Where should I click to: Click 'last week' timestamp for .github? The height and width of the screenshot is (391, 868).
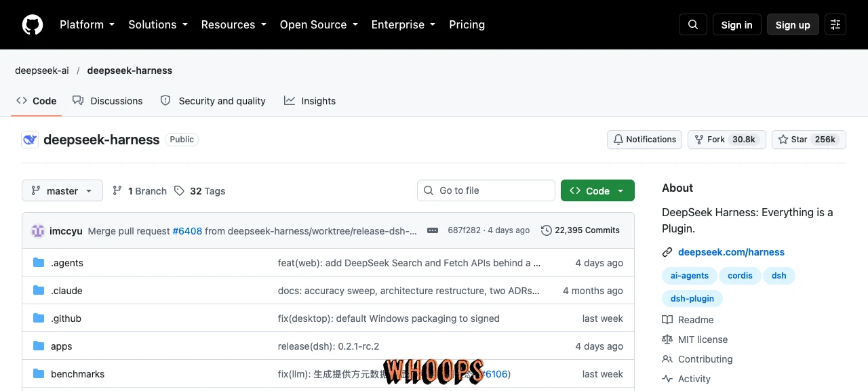coord(603,318)
